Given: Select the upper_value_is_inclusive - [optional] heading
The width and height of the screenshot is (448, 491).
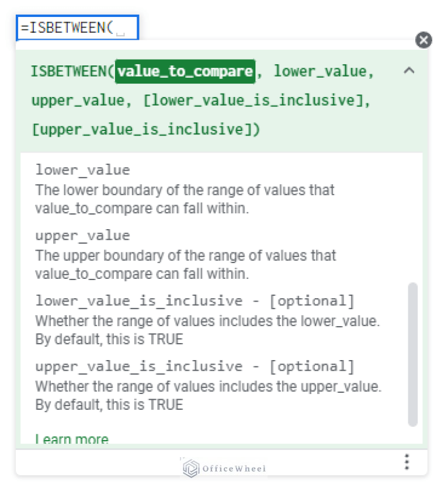Looking at the screenshot, I should point(195,366).
